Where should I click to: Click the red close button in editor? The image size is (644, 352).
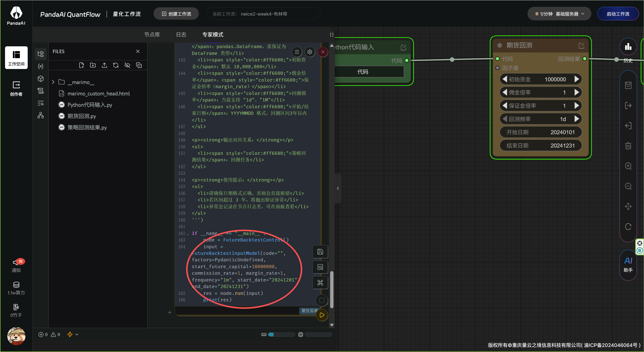[323, 52]
